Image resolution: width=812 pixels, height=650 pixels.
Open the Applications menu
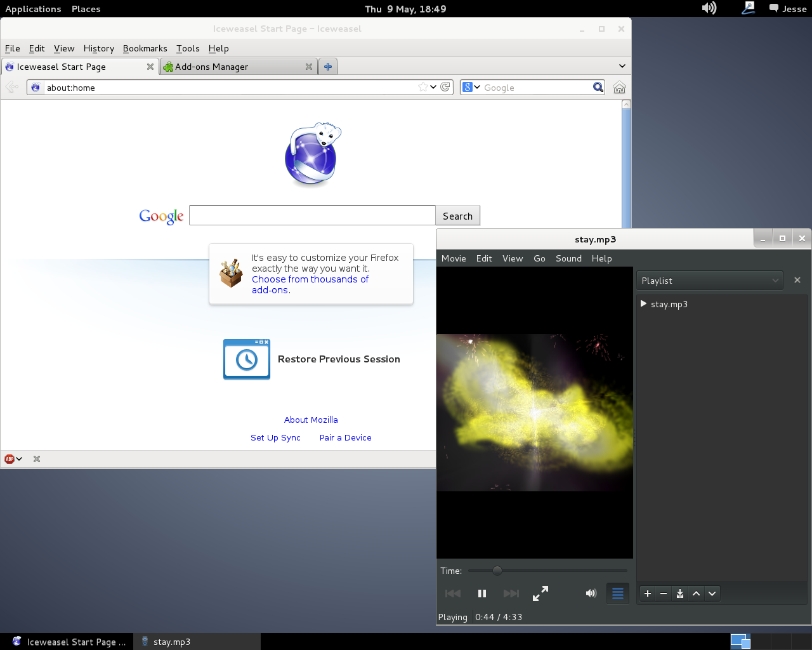pos(33,9)
